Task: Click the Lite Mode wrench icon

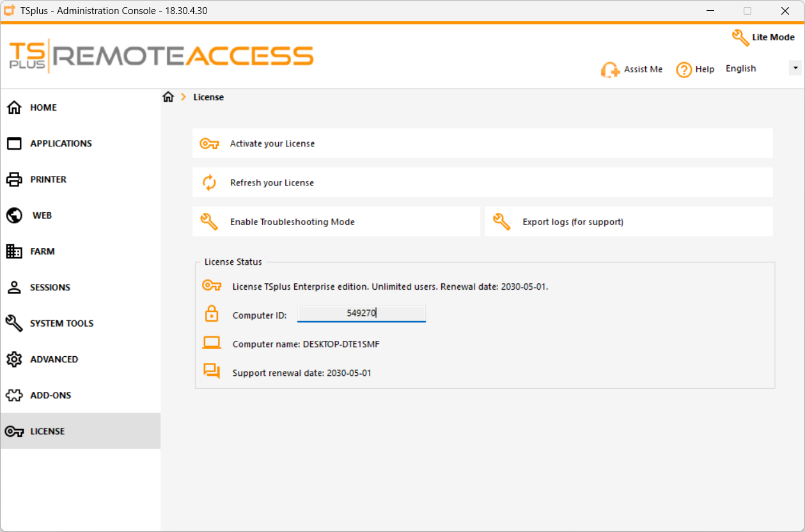Action: pyautogui.click(x=740, y=38)
